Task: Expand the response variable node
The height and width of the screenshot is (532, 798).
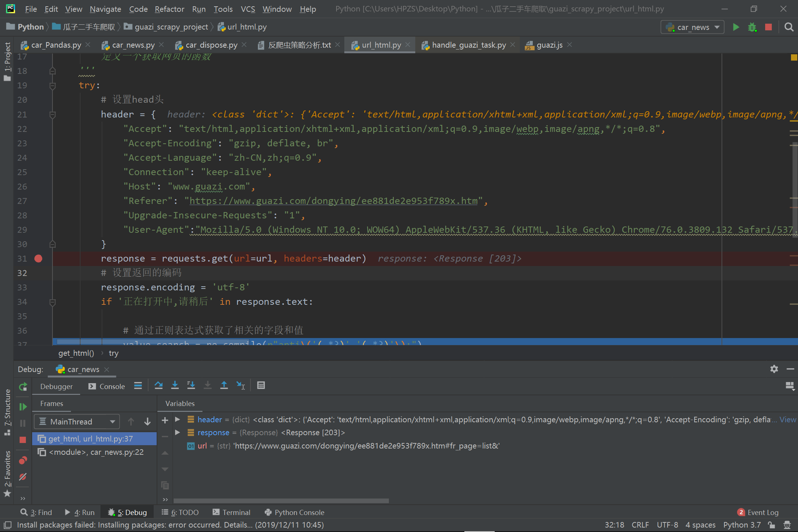Action: 178,433
